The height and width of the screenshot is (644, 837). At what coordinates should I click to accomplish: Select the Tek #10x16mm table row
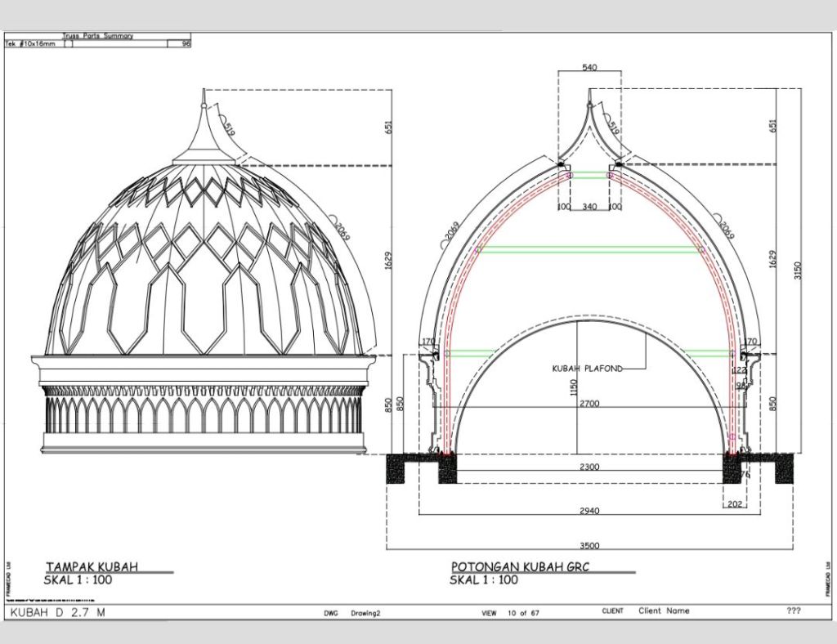[33, 44]
